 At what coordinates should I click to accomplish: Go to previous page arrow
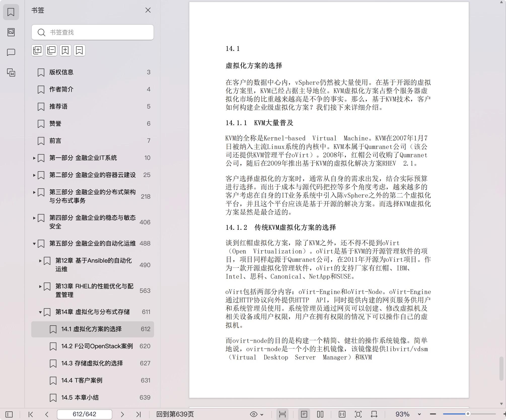pos(47,414)
